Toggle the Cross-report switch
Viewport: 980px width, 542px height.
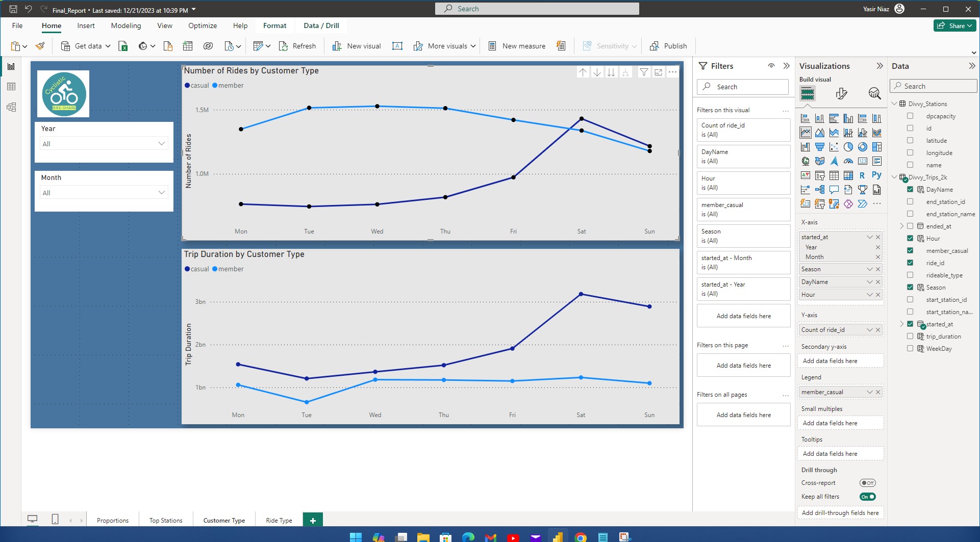coord(868,483)
